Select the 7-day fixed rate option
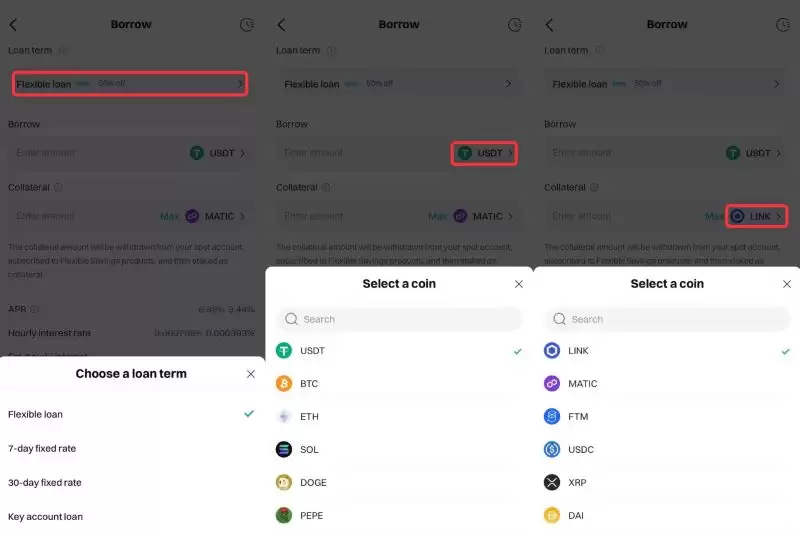 pyautogui.click(x=42, y=448)
